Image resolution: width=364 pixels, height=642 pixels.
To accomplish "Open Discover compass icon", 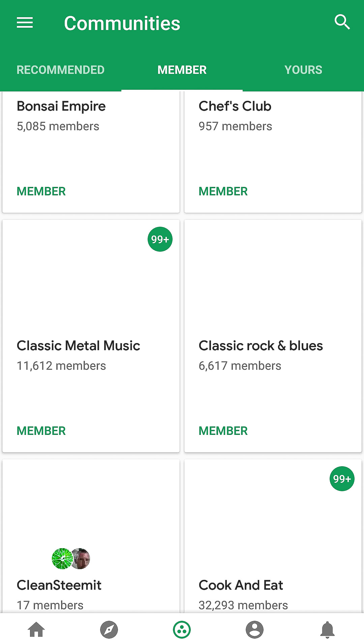I will [x=109, y=630].
